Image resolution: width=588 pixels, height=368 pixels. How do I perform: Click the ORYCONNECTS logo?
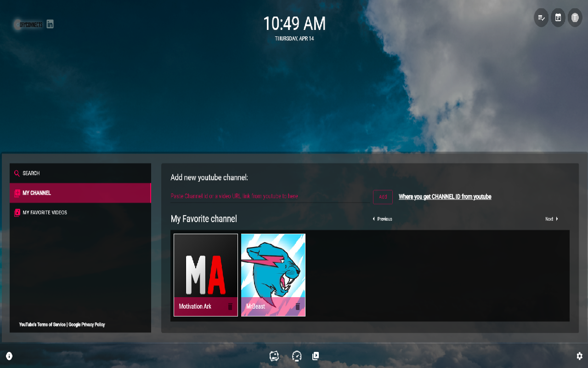pos(28,24)
